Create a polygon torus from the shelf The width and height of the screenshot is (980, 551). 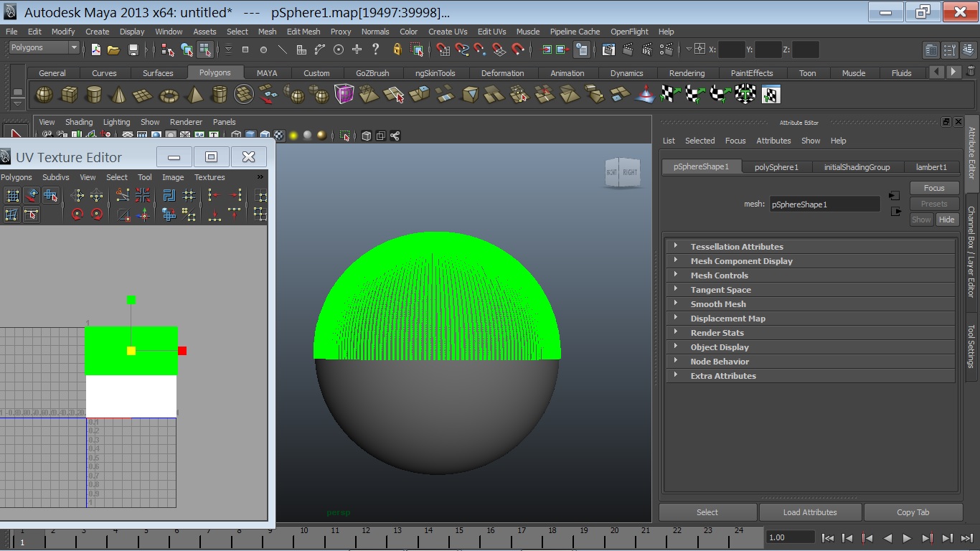coord(169,95)
